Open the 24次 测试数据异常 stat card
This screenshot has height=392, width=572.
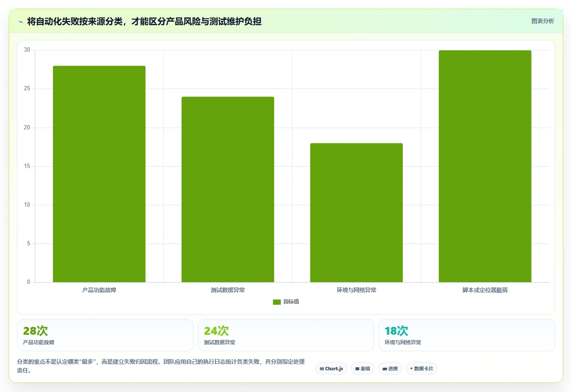[x=286, y=335]
